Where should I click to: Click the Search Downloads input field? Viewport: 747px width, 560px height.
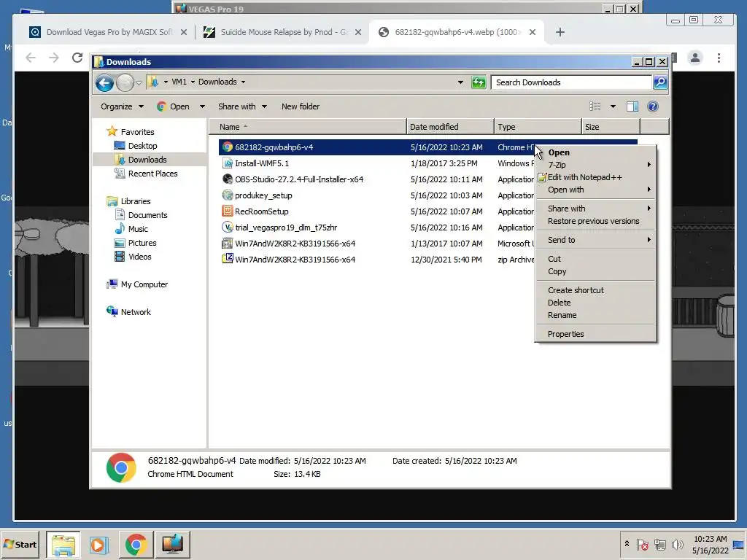(571, 82)
